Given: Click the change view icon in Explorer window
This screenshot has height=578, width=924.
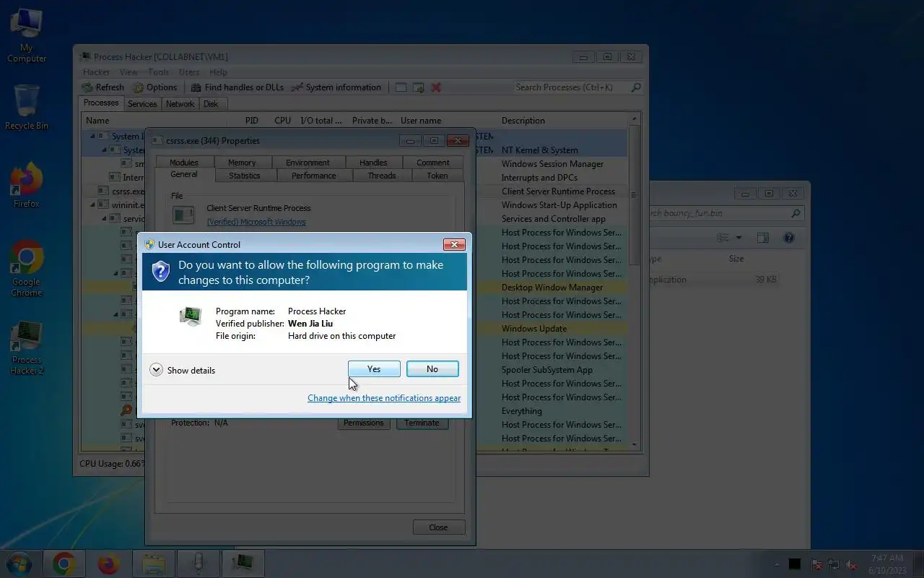Looking at the screenshot, I should 723,238.
